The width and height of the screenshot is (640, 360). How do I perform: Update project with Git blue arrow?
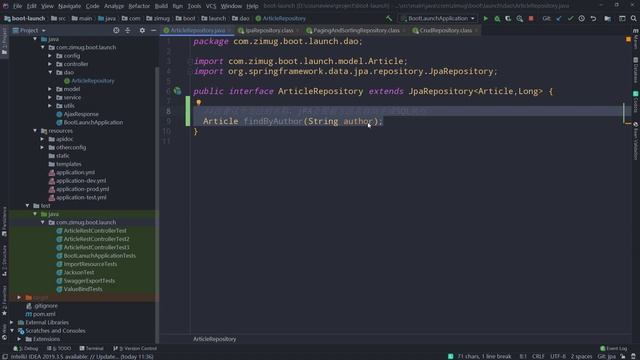pyautogui.click(x=559, y=18)
